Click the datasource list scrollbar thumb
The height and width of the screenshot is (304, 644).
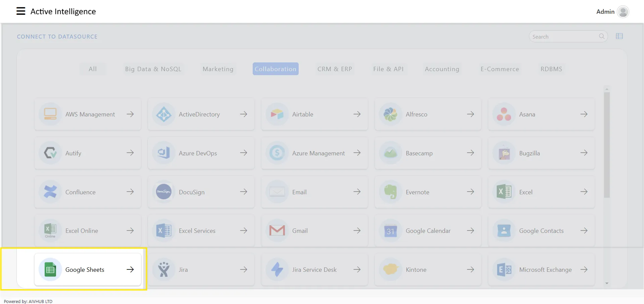(607, 145)
